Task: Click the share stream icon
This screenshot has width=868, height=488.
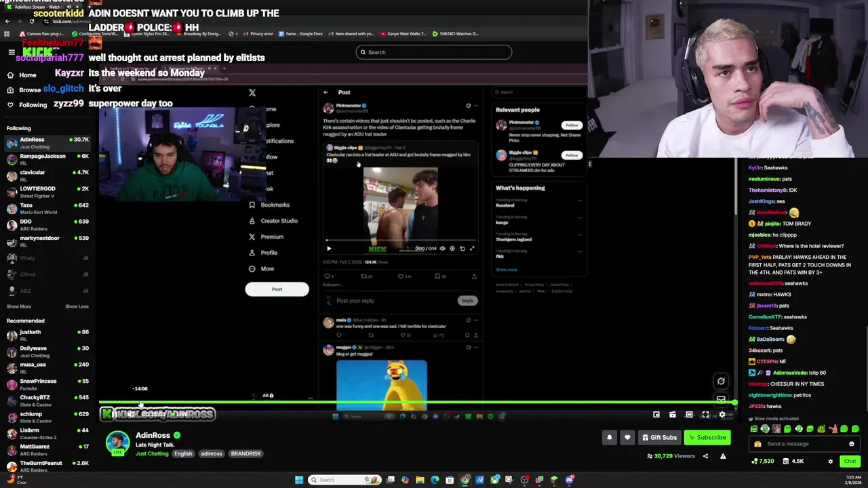Action: (705, 456)
